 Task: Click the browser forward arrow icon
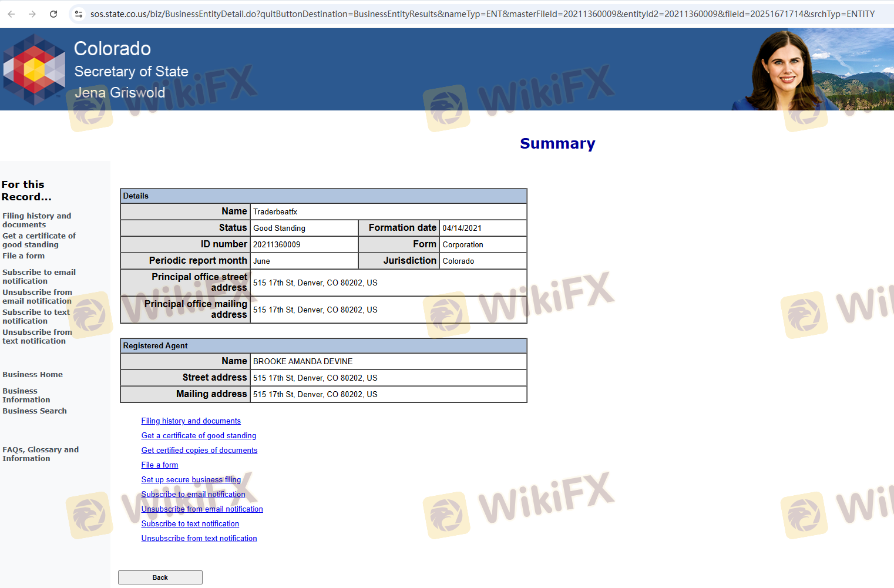[x=32, y=14]
